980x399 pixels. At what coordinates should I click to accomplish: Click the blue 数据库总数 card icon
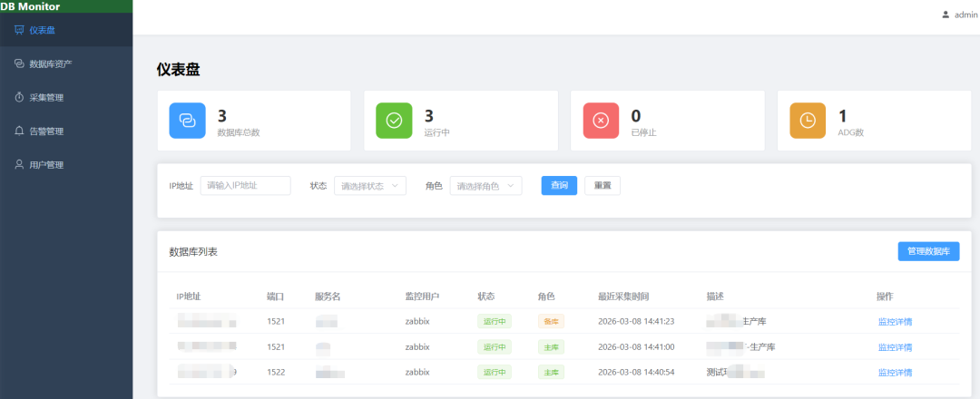click(x=188, y=121)
